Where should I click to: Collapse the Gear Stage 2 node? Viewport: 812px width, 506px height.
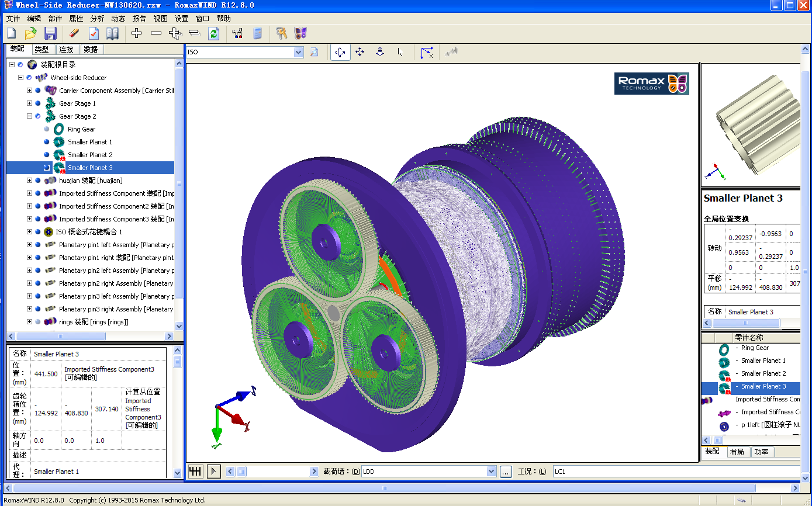point(29,116)
